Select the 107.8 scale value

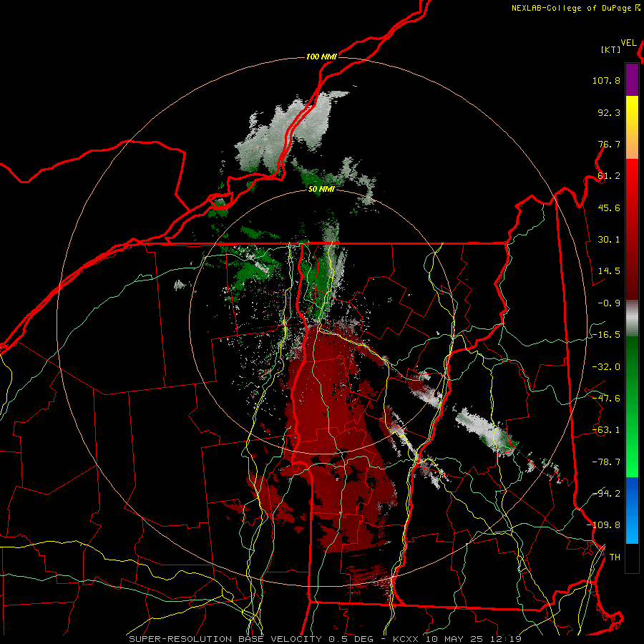tap(606, 80)
